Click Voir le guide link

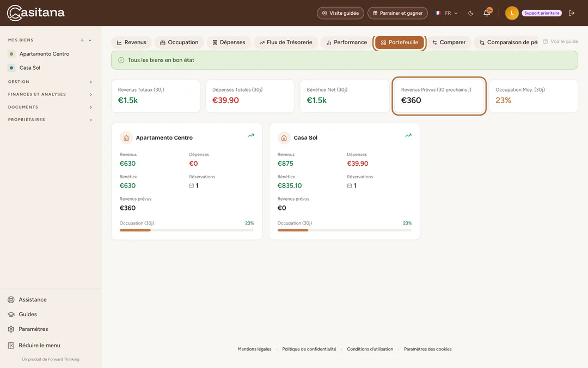561,41
